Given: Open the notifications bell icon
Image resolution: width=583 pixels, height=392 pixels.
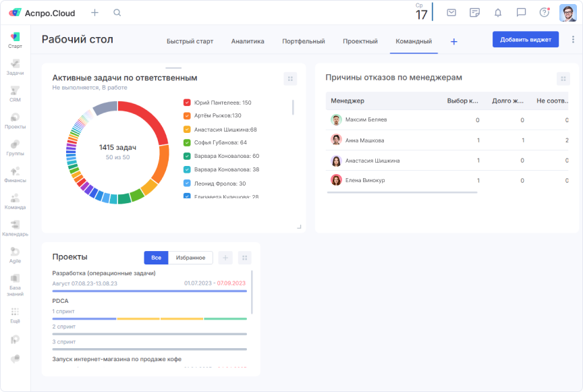Looking at the screenshot, I should click(x=497, y=12).
